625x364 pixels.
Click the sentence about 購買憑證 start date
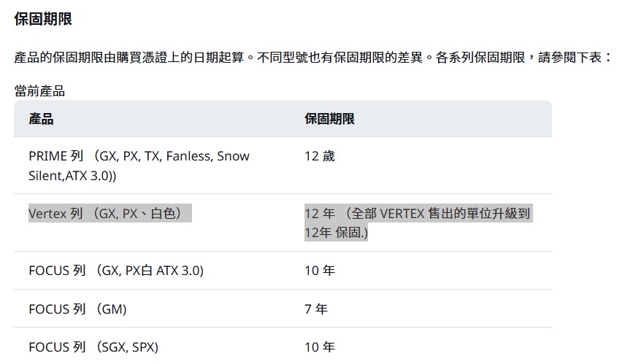click(x=133, y=57)
